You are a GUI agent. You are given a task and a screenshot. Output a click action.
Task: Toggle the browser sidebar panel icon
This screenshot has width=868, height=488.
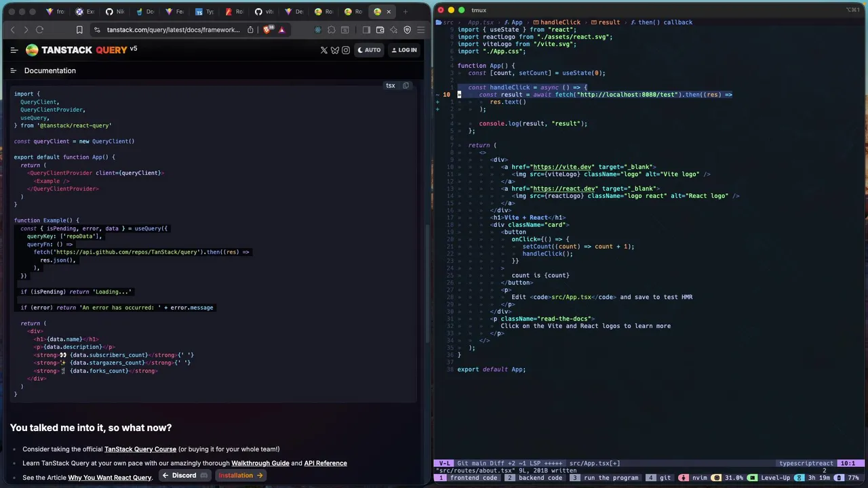pos(366,30)
